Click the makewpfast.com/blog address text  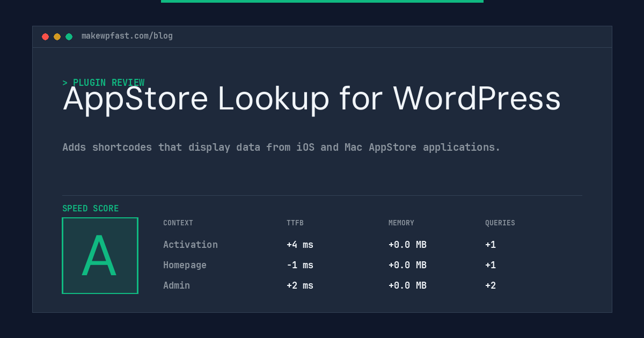(127, 36)
